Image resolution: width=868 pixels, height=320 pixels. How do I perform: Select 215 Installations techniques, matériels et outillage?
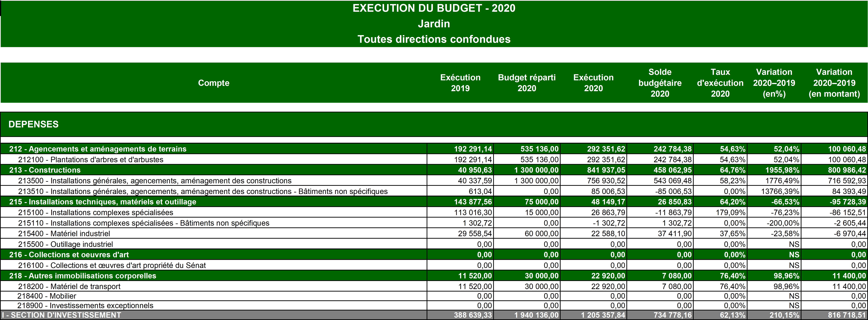coord(102,202)
